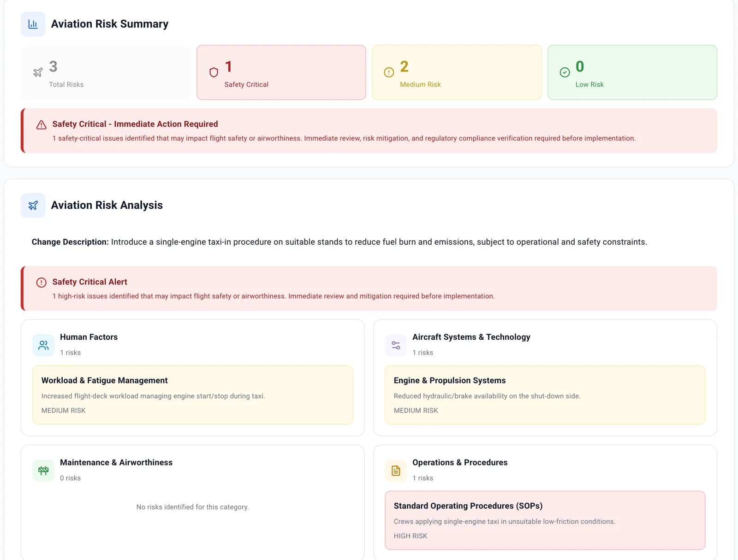Viewport: 738px width, 560px height.
Task: Click the "Operations & Procedures" category heading
Action: click(x=460, y=462)
